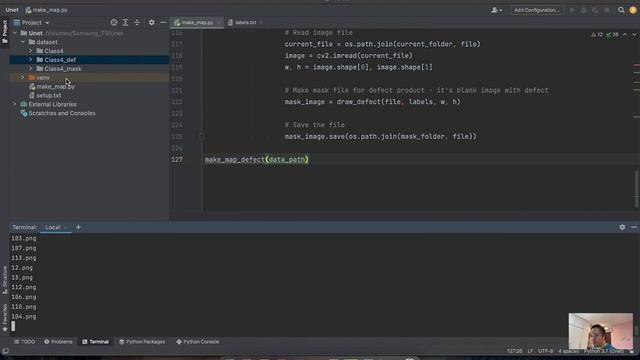Click the greyed Debug button in toolbar

click(583, 10)
